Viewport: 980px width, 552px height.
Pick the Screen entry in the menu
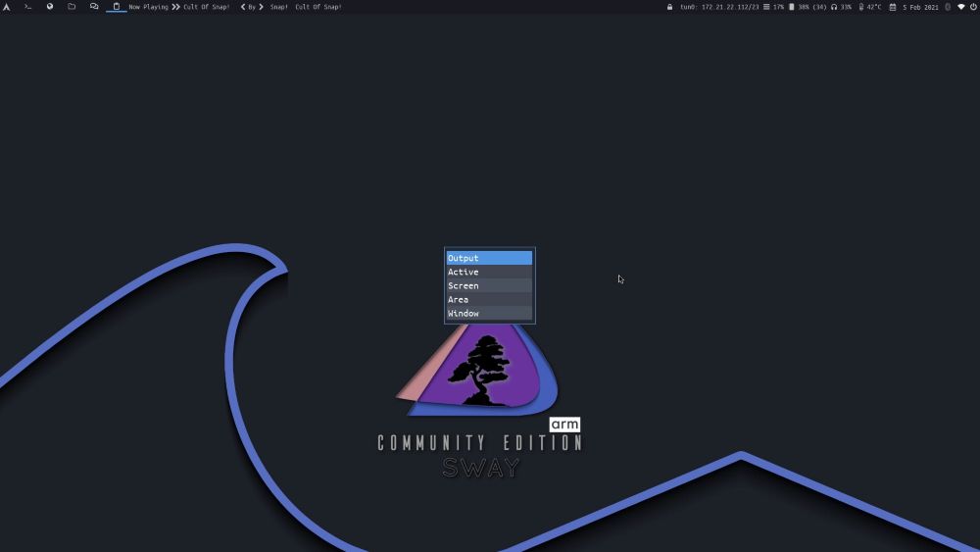click(489, 285)
